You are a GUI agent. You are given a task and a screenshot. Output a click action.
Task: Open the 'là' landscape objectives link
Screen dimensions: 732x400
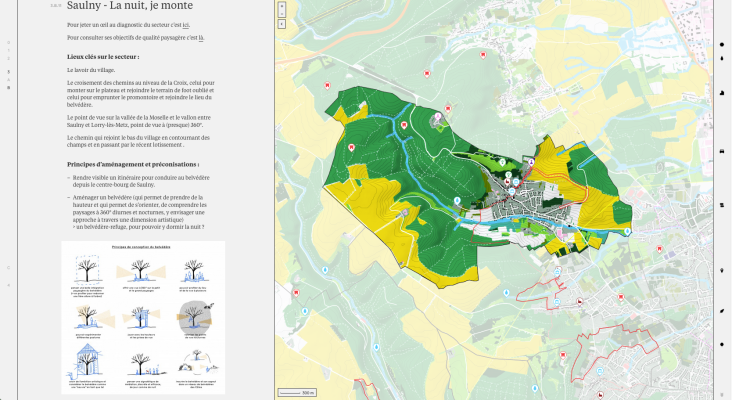click(201, 37)
